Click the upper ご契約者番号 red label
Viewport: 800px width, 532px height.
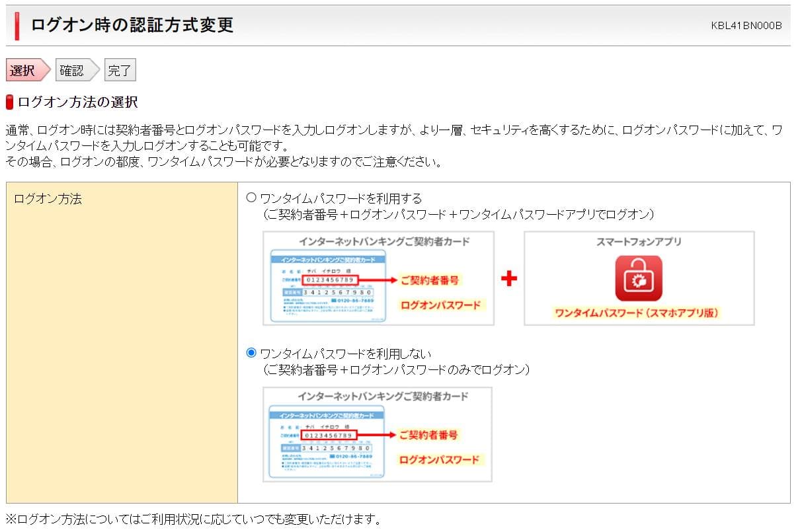tap(429, 280)
